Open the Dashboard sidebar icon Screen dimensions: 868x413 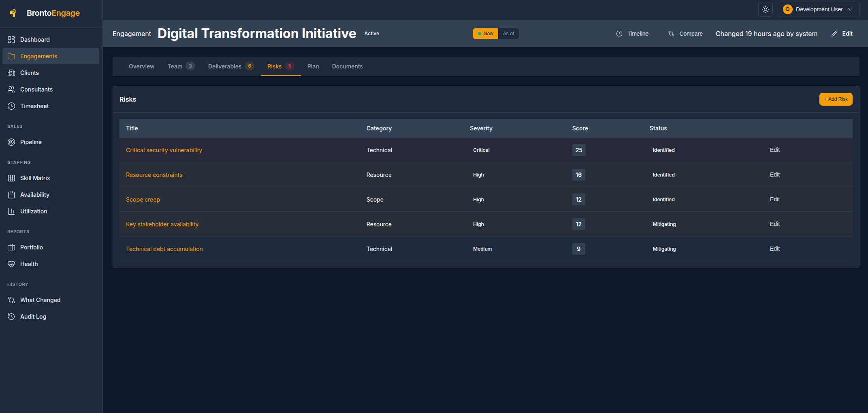[x=11, y=39]
